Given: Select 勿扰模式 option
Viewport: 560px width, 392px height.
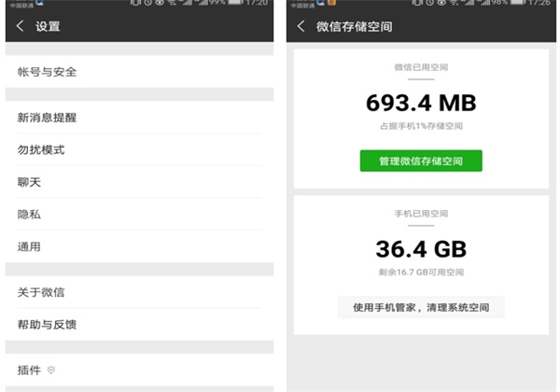Looking at the screenshot, I should (x=41, y=150).
